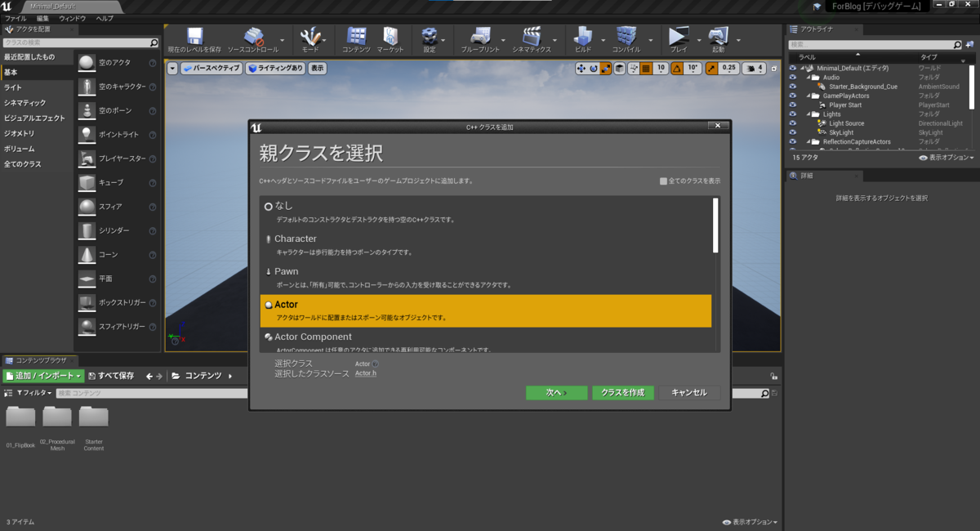Open the Content (コンテンツ) toolbar icon
This screenshot has height=531, width=980.
tap(356, 37)
